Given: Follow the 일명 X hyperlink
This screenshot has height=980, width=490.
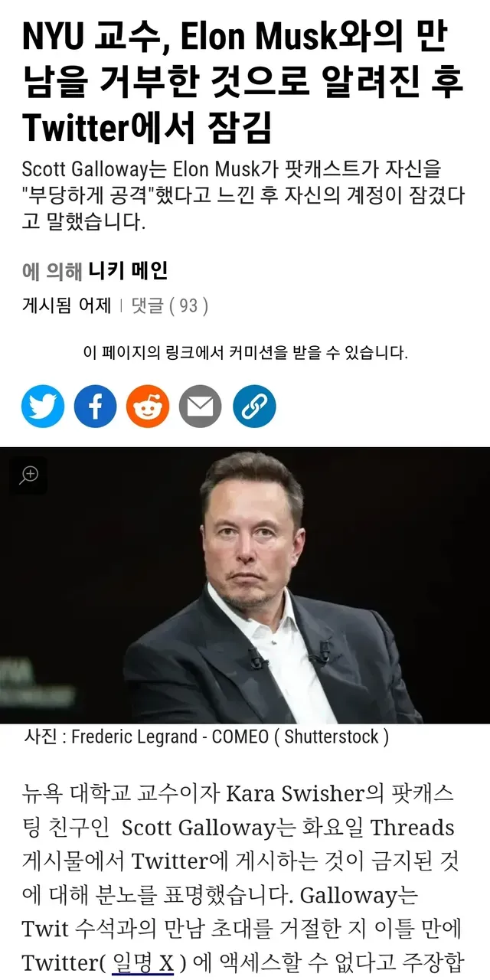Looking at the screenshot, I should click(144, 962).
